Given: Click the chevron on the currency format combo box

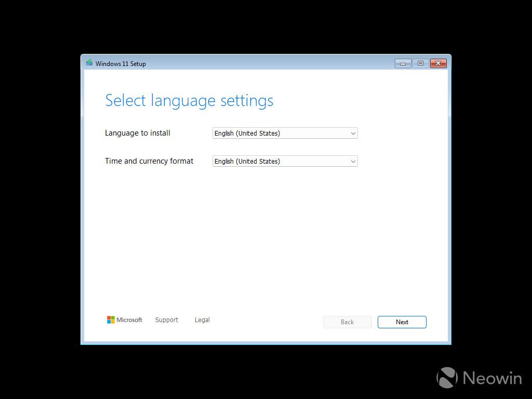Looking at the screenshot, I should coord(353,161).
